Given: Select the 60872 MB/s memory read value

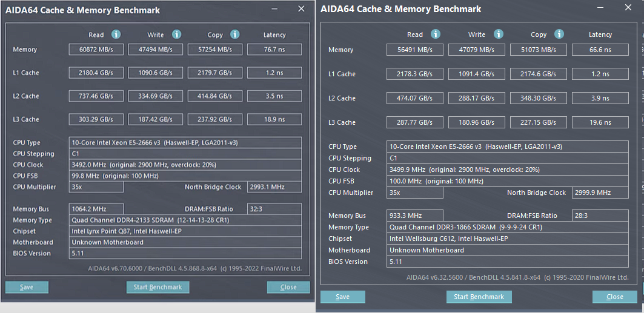Looking at the screenshot, I should click(x=96, y=50).
